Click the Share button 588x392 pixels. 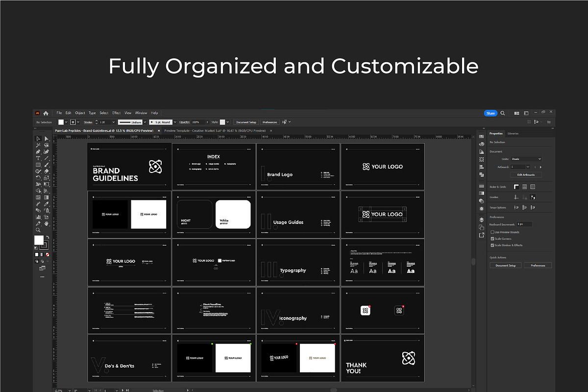click(x=490, y=113)
